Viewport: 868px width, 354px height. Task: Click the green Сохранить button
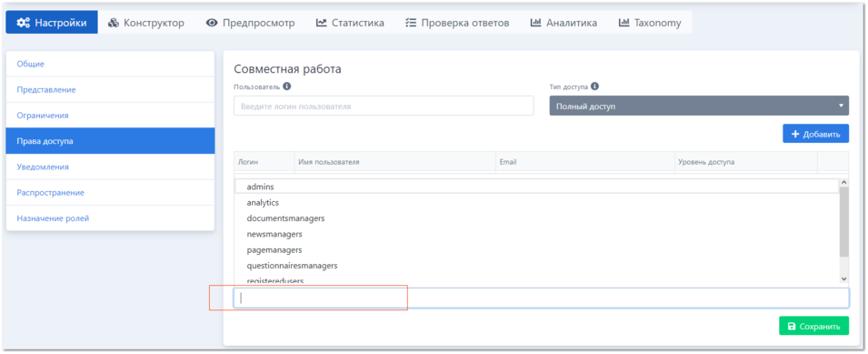813,327
